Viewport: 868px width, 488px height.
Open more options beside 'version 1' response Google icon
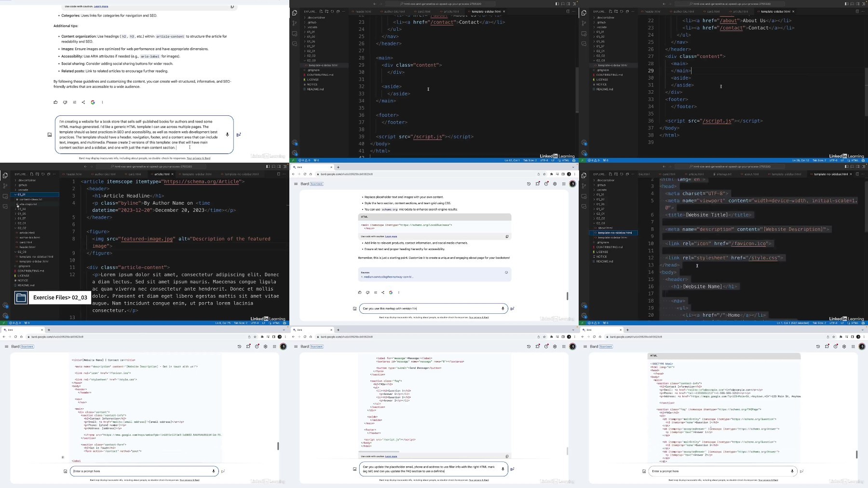(399, 293)
